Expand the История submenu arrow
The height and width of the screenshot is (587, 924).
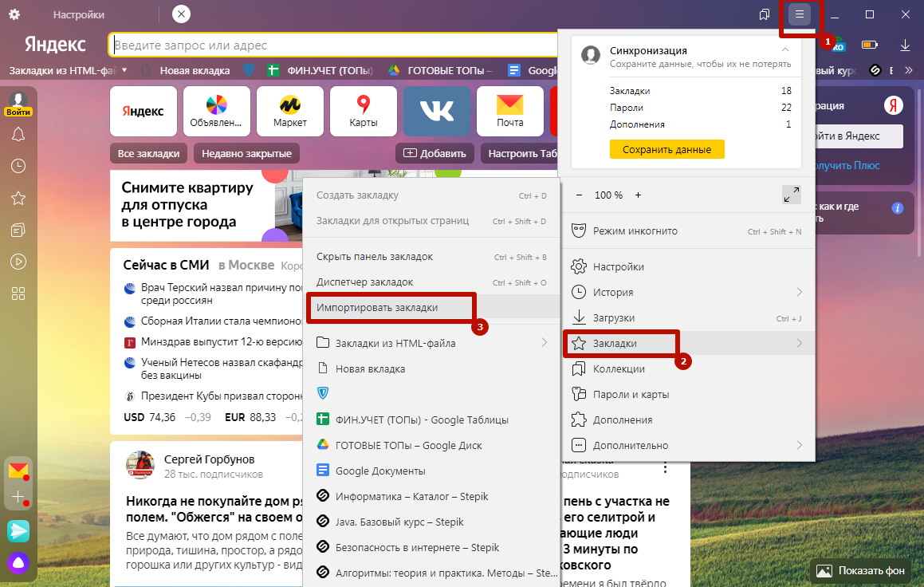click(799, 293)
